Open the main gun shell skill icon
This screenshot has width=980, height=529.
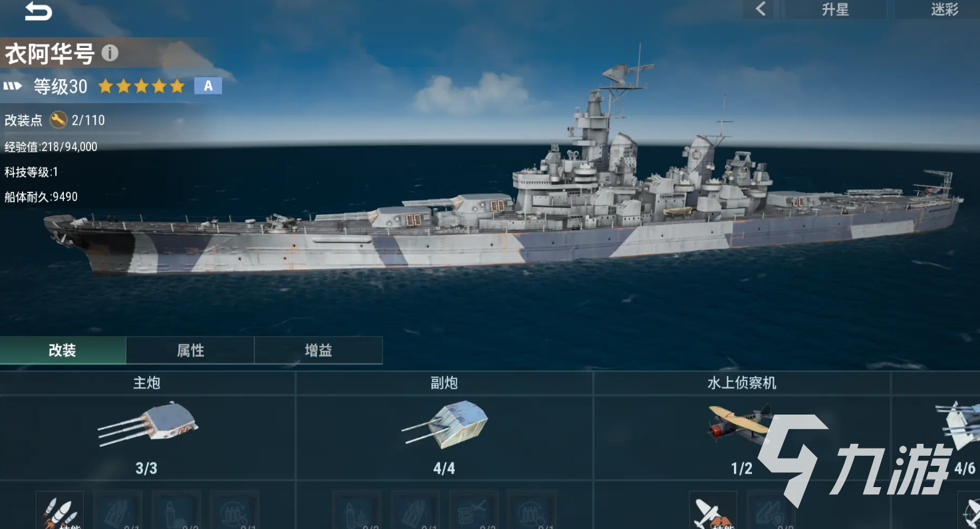point(60,510)
